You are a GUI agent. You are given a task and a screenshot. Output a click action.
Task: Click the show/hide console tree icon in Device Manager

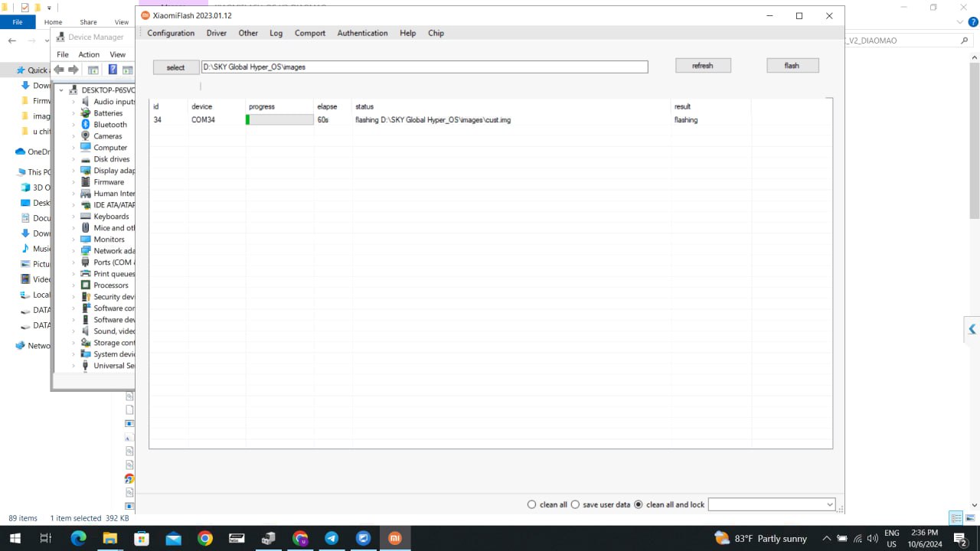[93, 70]
